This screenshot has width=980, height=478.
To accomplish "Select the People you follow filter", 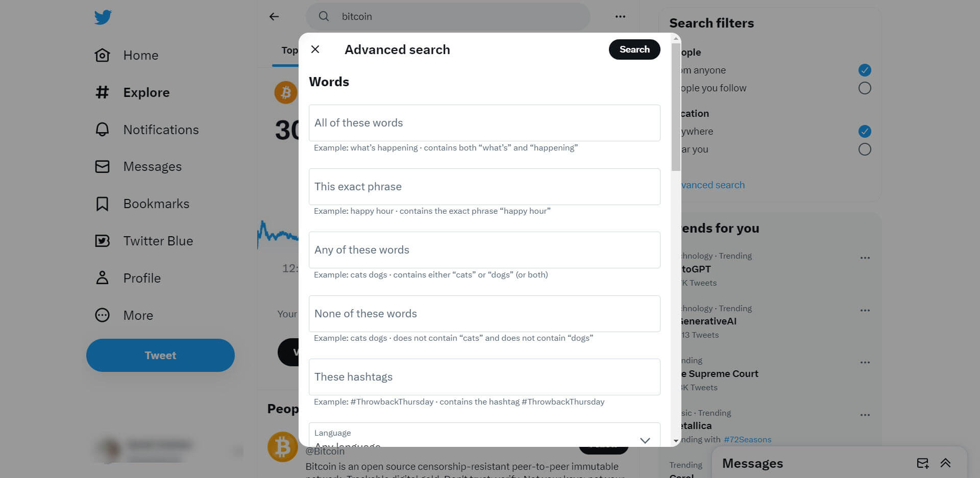I will [x=865, y=88].
